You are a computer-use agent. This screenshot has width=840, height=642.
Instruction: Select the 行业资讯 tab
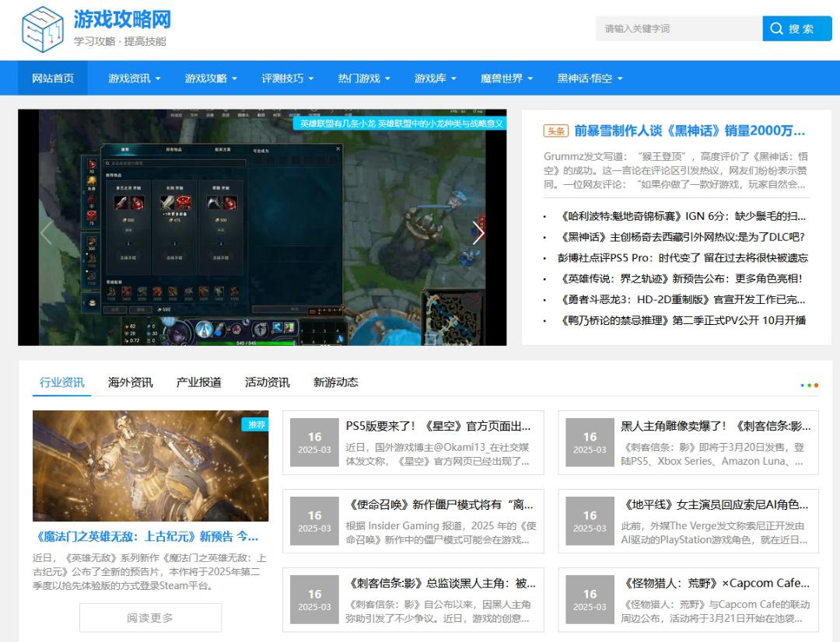tap(61, 382)
